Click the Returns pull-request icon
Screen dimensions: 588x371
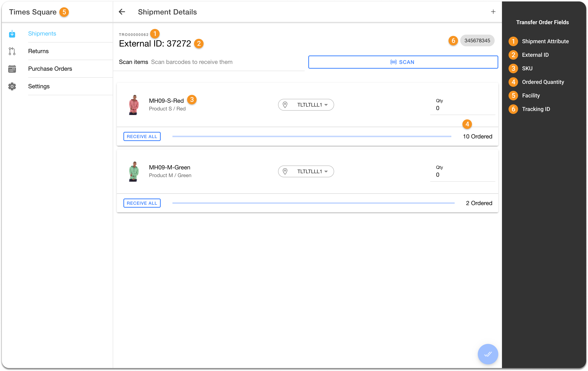[12, 51]
